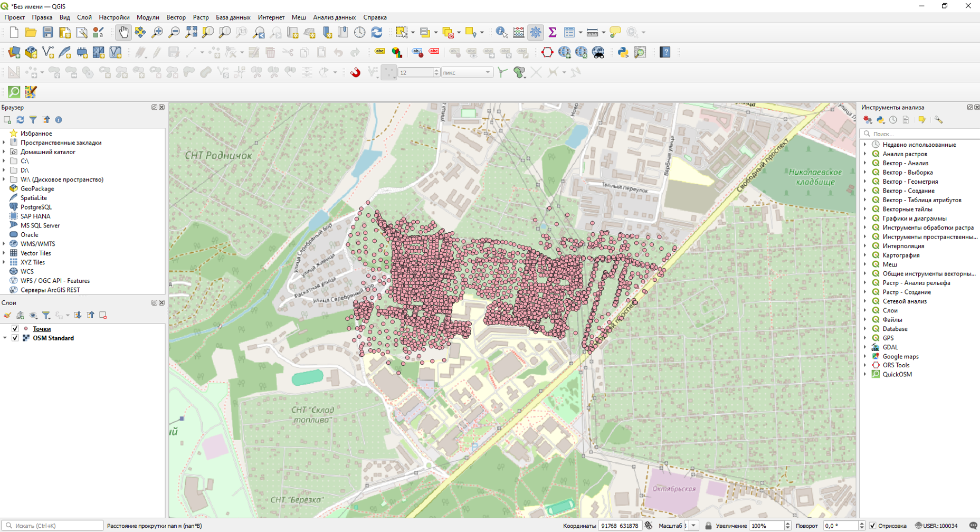Viewport: 980px width, 532px height.
Task: Expand the XYZ Tiles browser node
Action: [x=4, y=262]
